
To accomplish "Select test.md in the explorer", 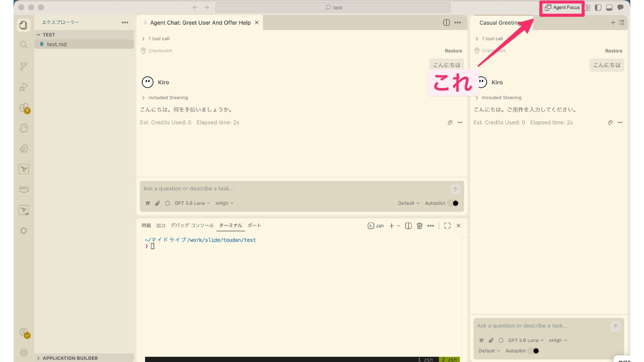I will click(x=84, y=44).
